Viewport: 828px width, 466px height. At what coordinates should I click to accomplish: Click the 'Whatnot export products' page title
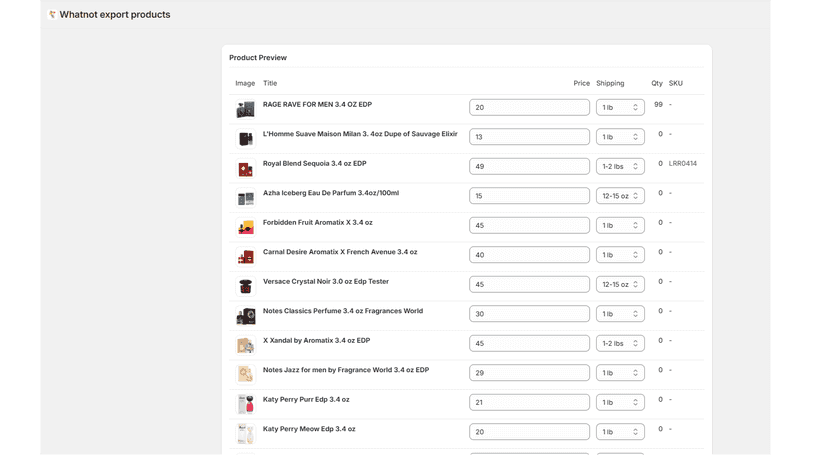pyautogui.click(x=115, y=15)
